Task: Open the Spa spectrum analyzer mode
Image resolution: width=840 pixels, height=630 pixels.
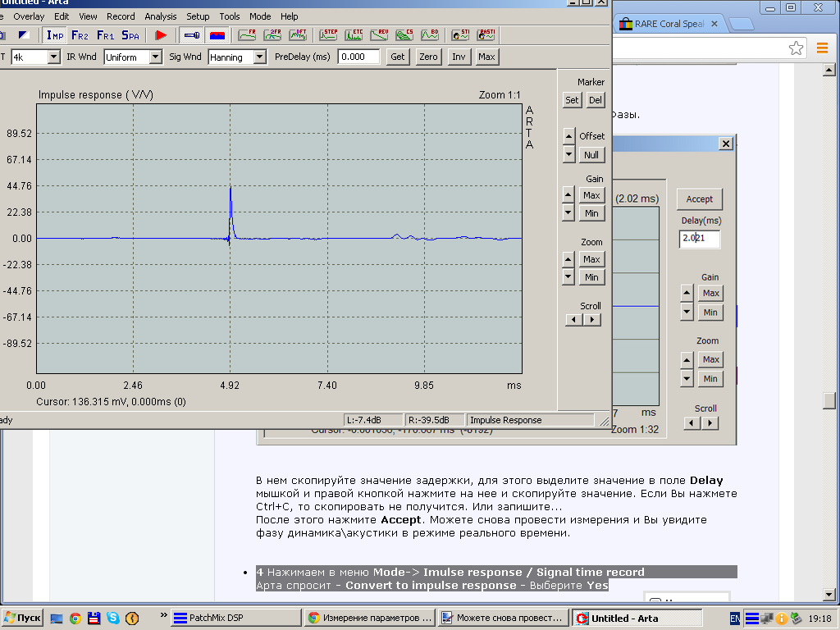Action: (130, 35)
